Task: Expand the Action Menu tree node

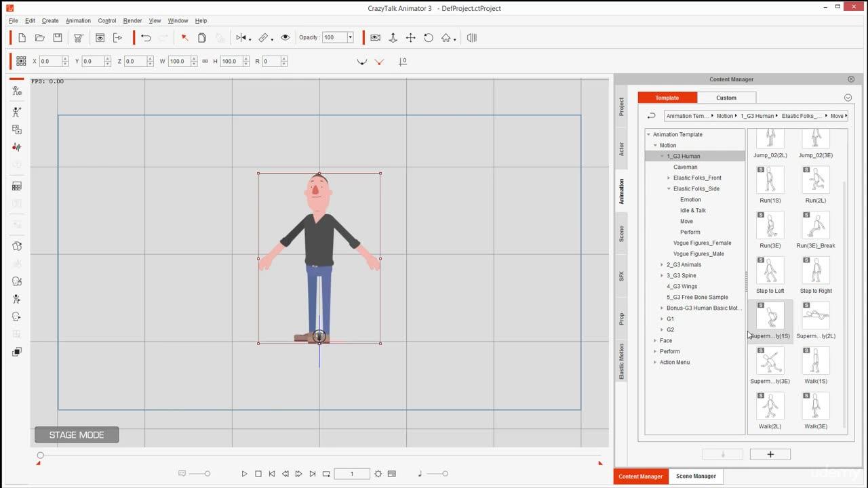Action: pyautogui.click(x=655, y=362)
